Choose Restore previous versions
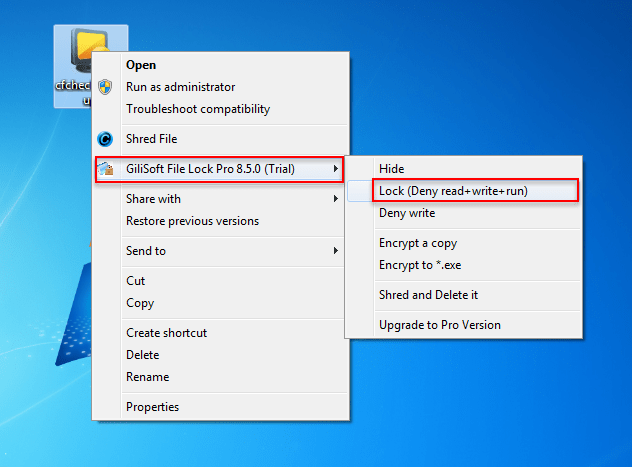This screenshot has width=632, height=467. [x=220, y=221]
